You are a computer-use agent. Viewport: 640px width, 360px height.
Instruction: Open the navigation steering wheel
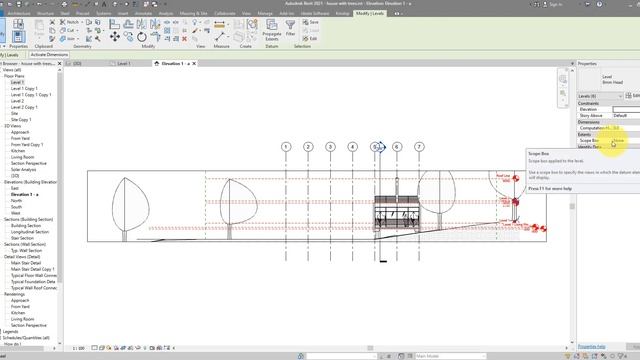click(563, 79)
